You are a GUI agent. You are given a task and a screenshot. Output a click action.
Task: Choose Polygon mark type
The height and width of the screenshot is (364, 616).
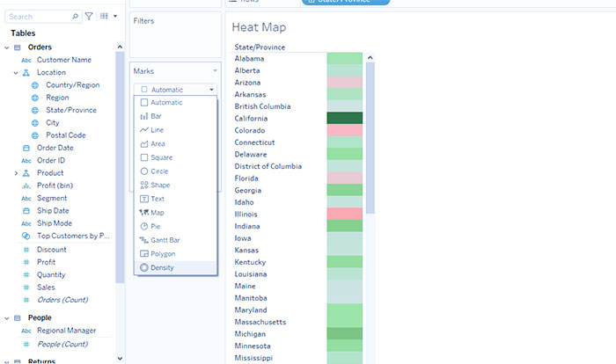tap(175, 254)
